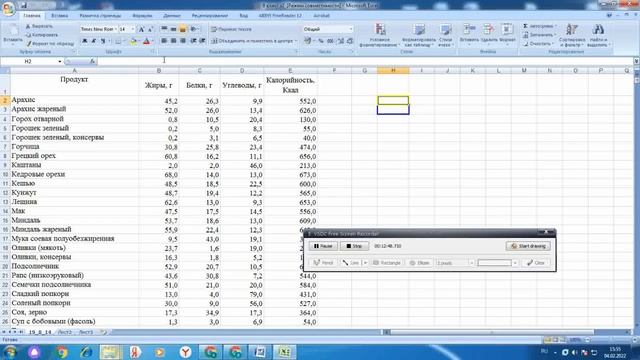Click the decrease indent icon

point(193,41)
